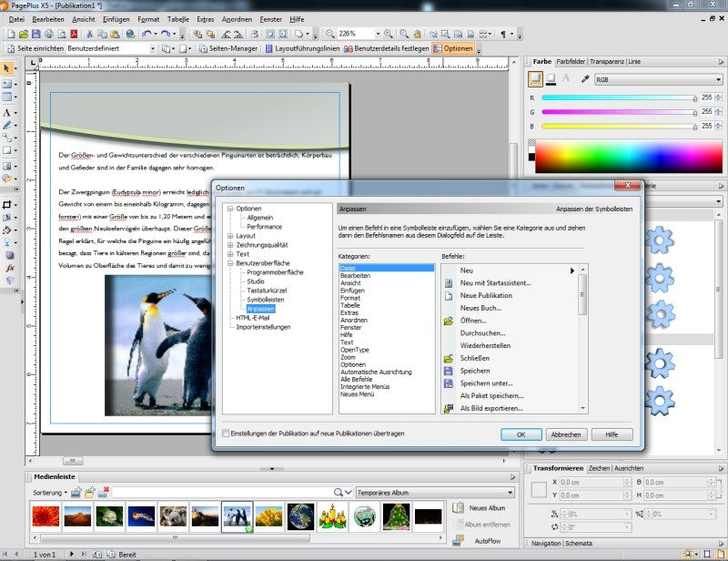
Task: Select the Pen drawing tool
Action: pyautogui.click(x=6, y=125)
